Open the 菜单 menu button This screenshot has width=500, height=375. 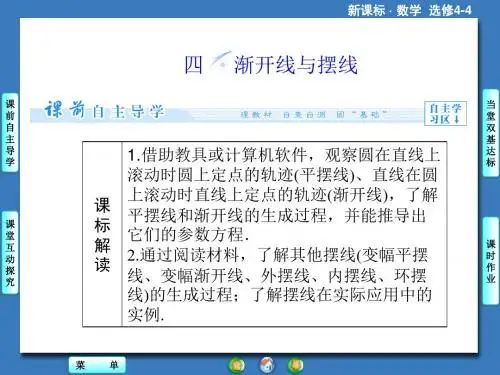97,365
